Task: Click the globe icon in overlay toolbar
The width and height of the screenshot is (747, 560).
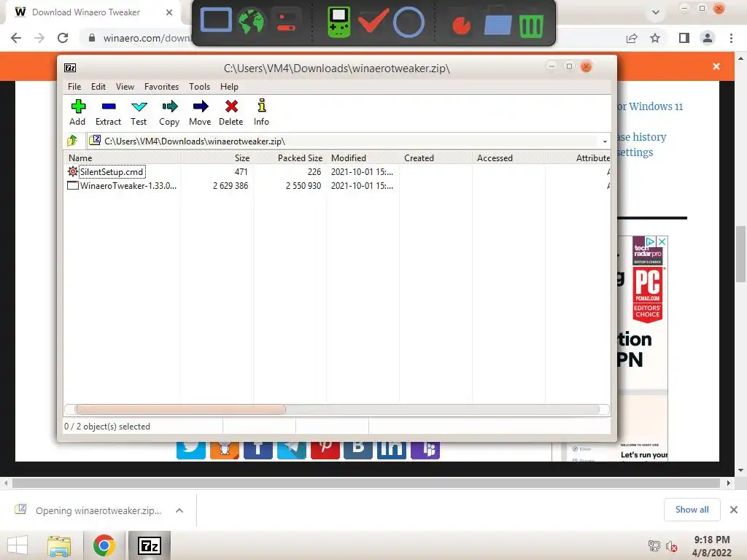Action: (x=252, y=22)
